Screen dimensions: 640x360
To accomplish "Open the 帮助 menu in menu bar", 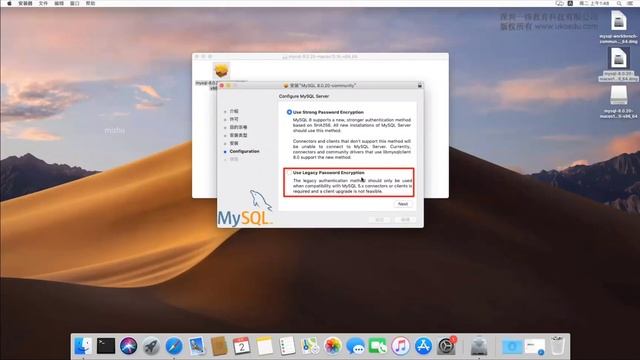I will [x=91, y=3].
